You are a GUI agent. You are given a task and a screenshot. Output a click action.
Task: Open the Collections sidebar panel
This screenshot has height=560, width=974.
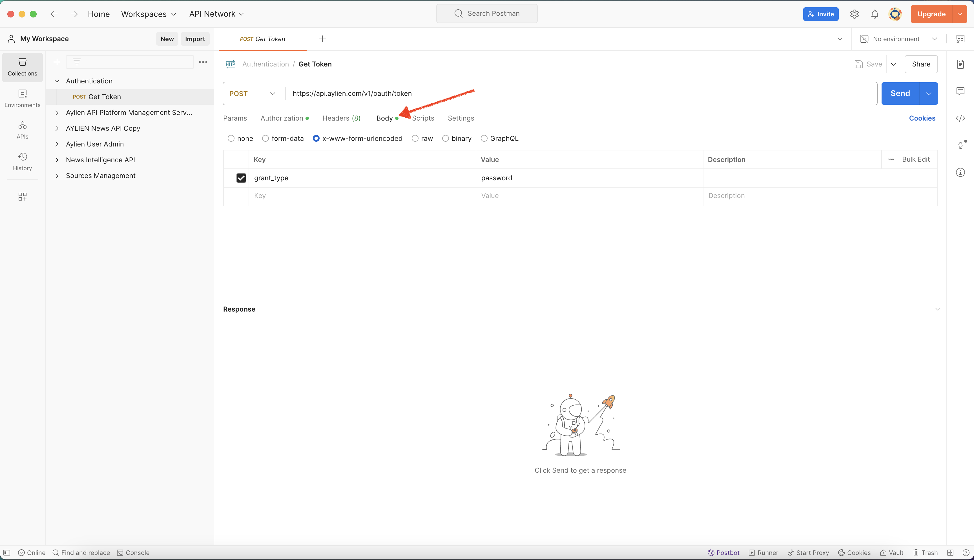(22, 67)
